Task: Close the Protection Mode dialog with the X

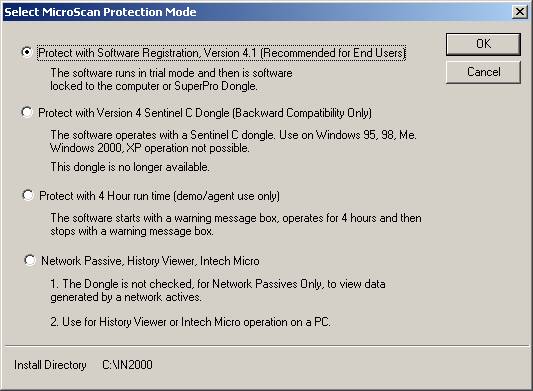Action: click(x=520, y=12)
